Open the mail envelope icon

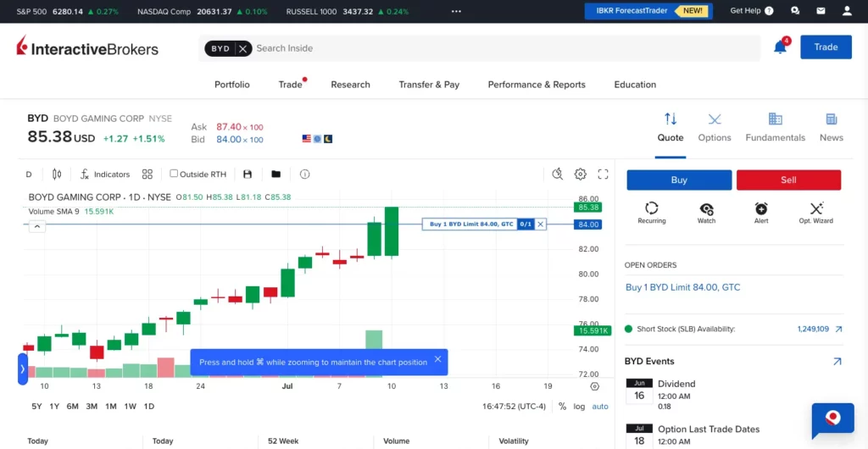pos(821,10)
